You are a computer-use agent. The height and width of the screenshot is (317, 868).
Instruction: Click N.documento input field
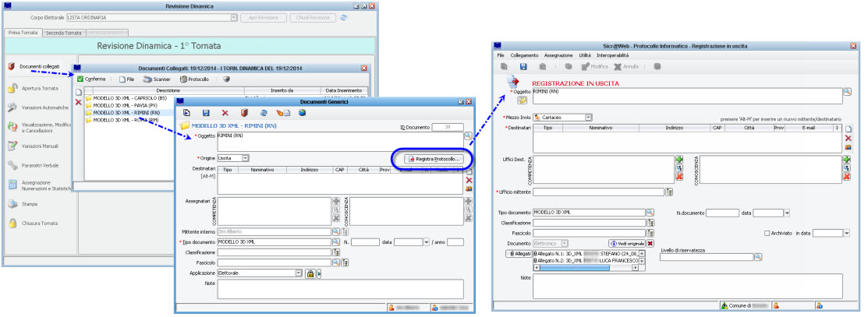tap(722, 213)
